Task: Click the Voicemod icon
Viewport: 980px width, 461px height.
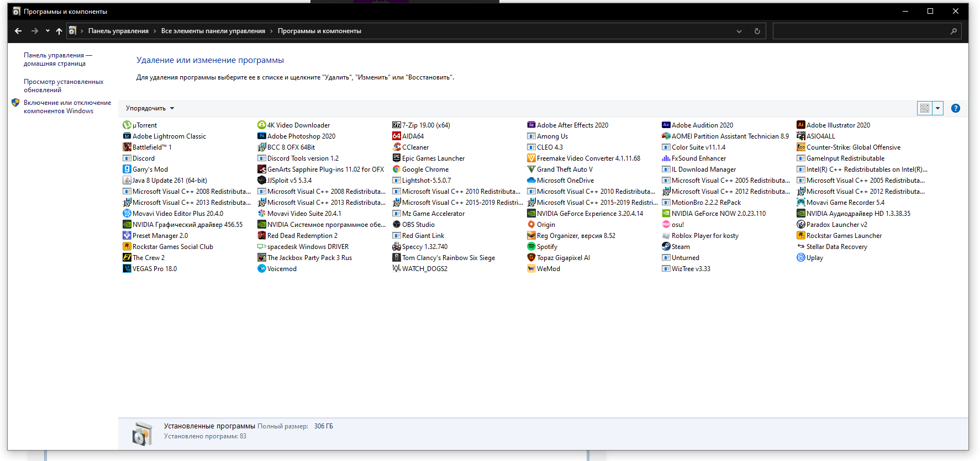Action: click(262, 269)
